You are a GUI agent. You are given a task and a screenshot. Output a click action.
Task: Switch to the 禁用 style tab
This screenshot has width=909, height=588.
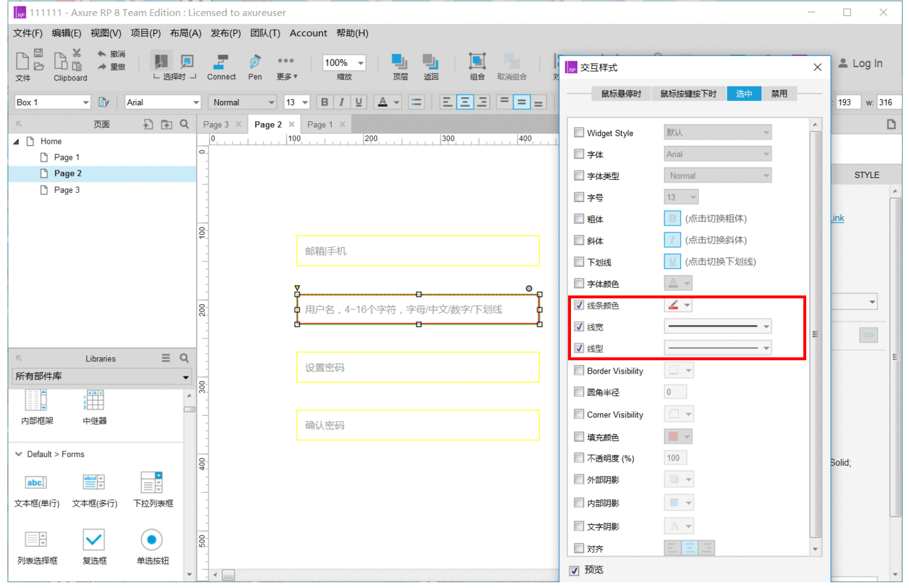779,93
